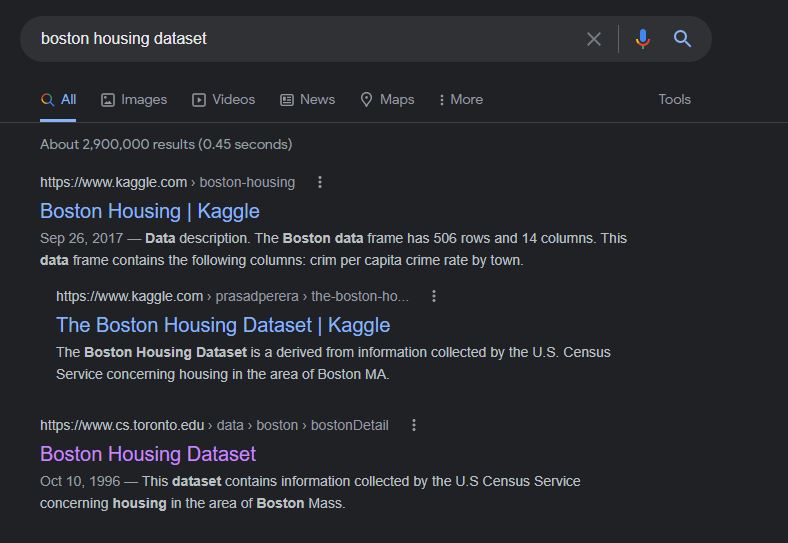Click into the search query input field

[300, 39]
